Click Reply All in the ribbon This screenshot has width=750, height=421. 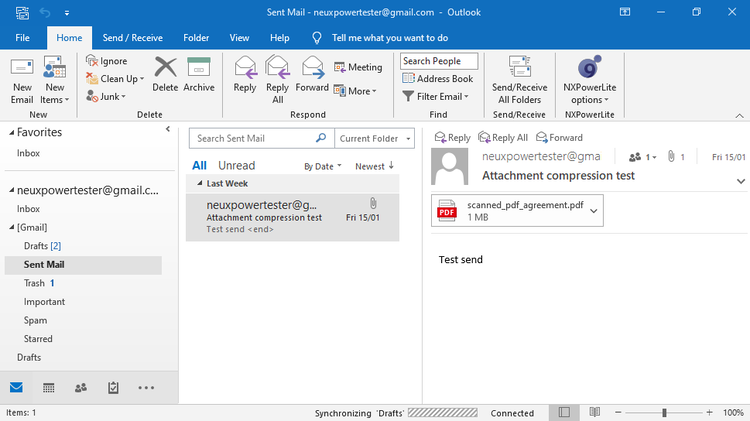pyautogui.click(x=277, y=80)
